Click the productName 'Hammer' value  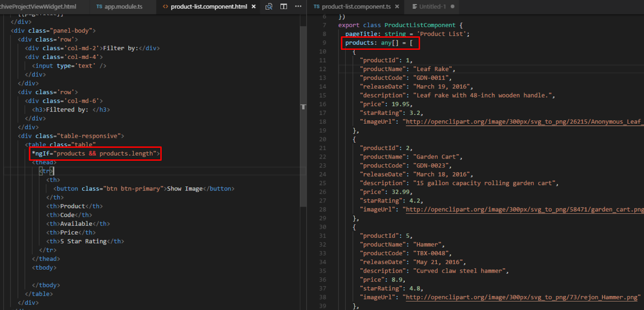point(427,244)
